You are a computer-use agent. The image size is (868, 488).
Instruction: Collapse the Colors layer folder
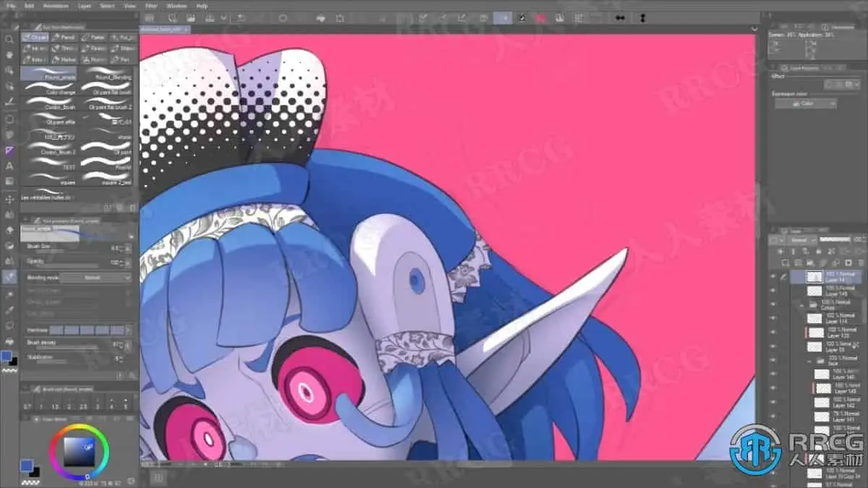click(802, 305)
